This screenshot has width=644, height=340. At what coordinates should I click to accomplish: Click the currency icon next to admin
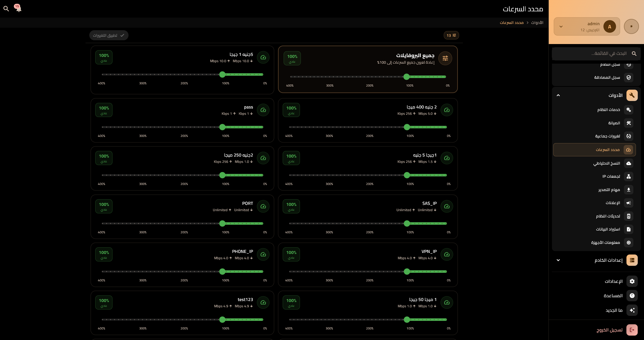(631, 26)
